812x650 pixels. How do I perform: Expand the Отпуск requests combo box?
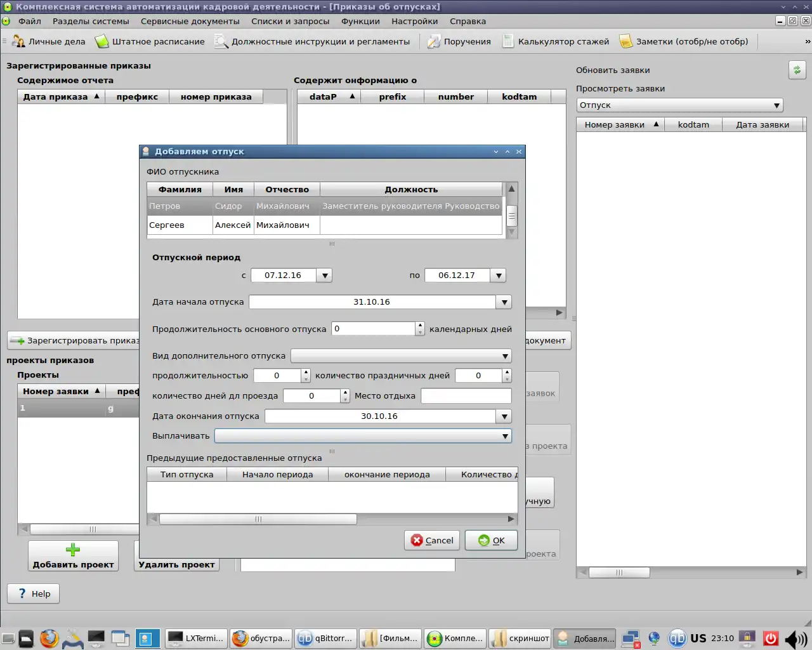680,105
